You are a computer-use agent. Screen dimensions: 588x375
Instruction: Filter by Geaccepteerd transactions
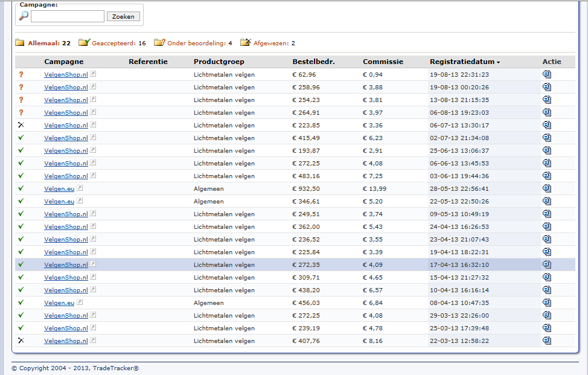(x=119, y=43)
